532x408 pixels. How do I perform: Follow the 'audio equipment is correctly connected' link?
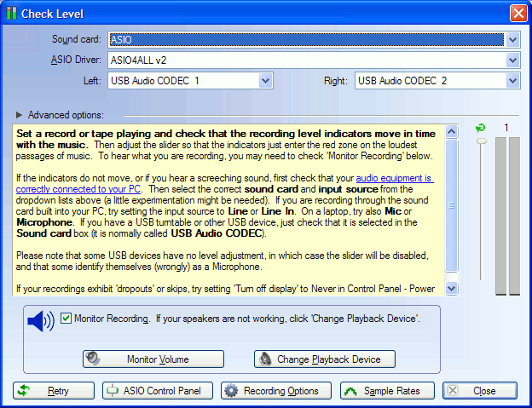click(x=394, y=178)
